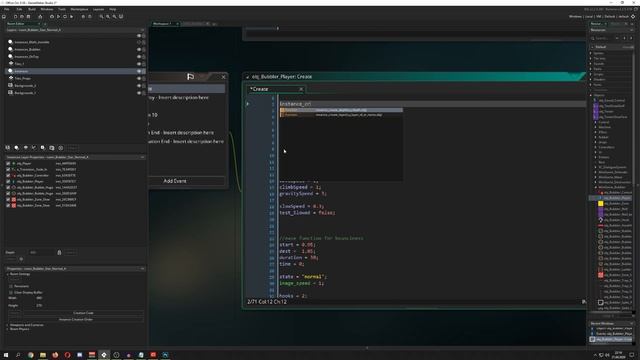
Task: Click the depth lock padlock icon
Action: click(59, 253)
